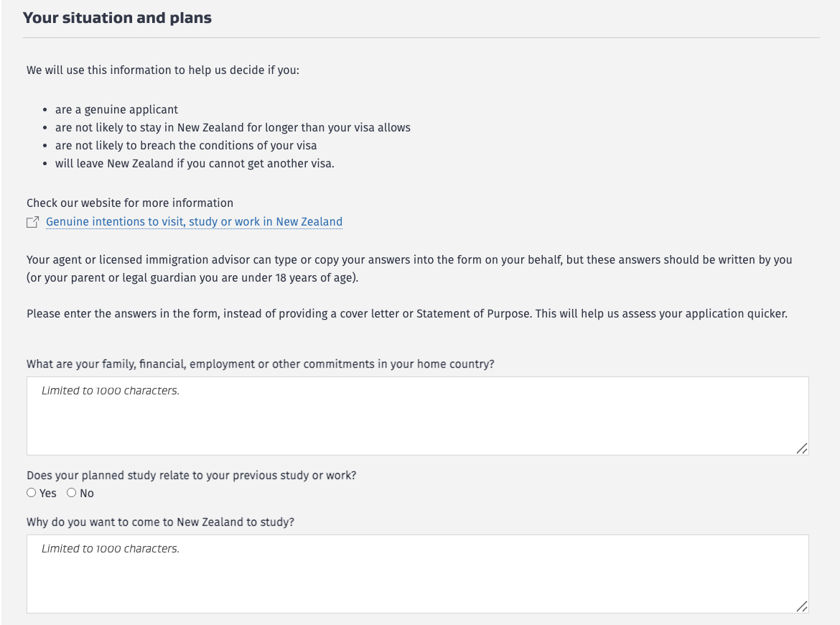
Task: Click the bullet about breaching visa conditions
Action: 186,146
